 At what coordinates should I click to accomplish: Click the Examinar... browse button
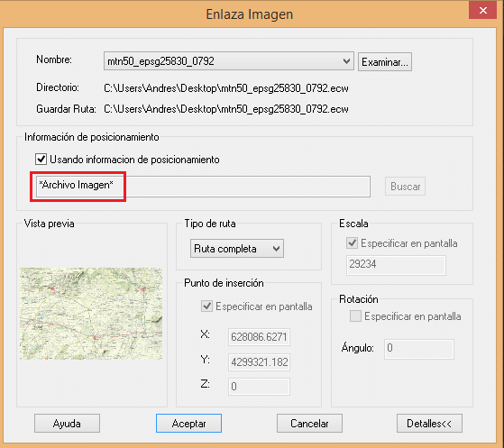click(385, 61)
